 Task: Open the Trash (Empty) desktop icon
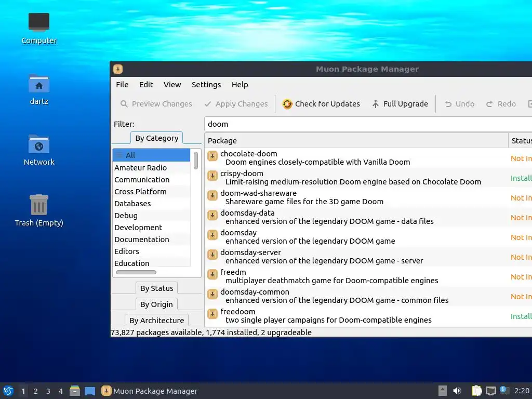point(38,205)
